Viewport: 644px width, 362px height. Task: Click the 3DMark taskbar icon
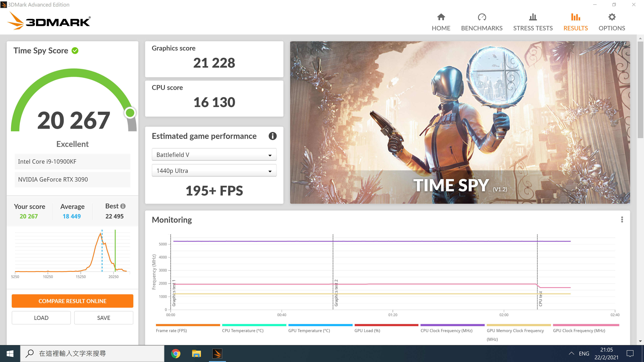(217, 353)
